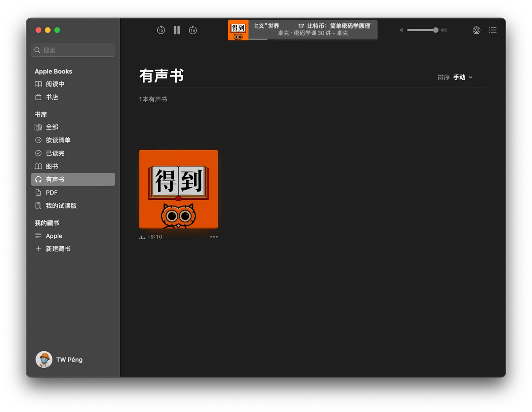
Task: Click the high volume speaker icon
Action: click(444, 30)
